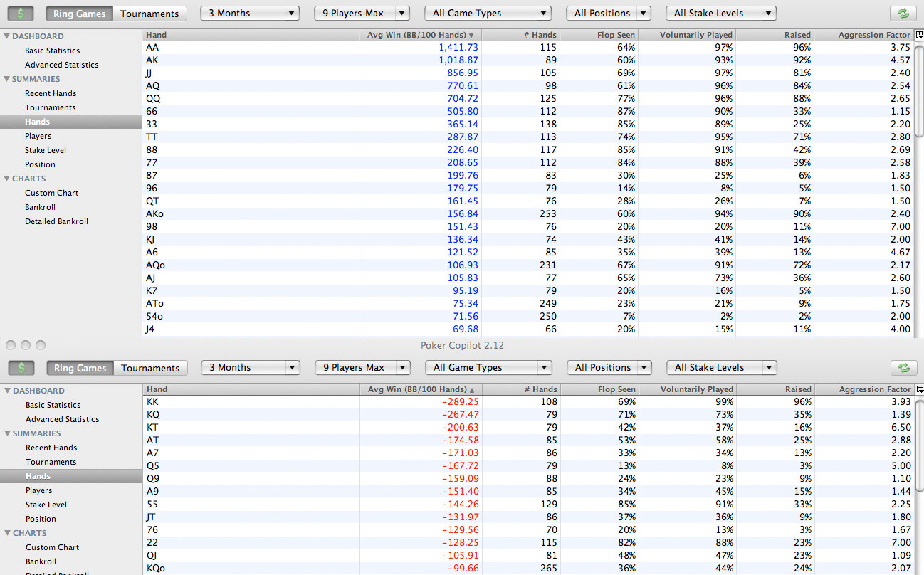The image size is (924, 575).
Task: Click the sort arrow on the lower Avg Win column
Action: click(471, 390)
